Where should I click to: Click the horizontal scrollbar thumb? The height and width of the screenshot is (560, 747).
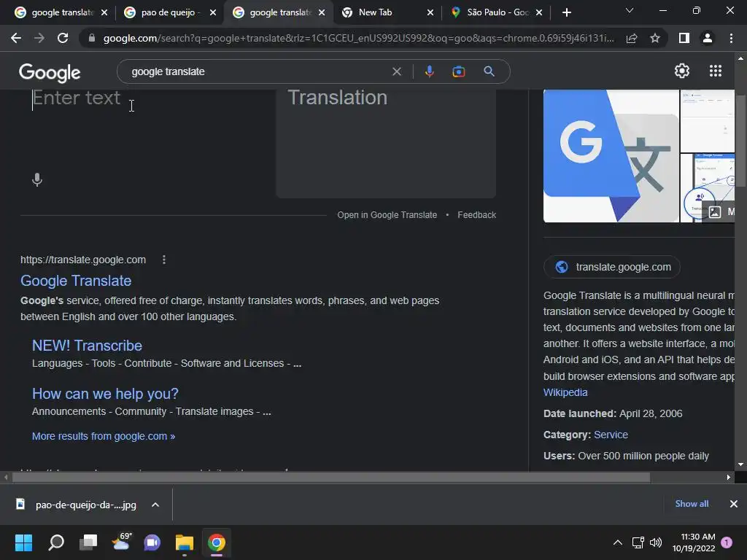click(330, 477)
